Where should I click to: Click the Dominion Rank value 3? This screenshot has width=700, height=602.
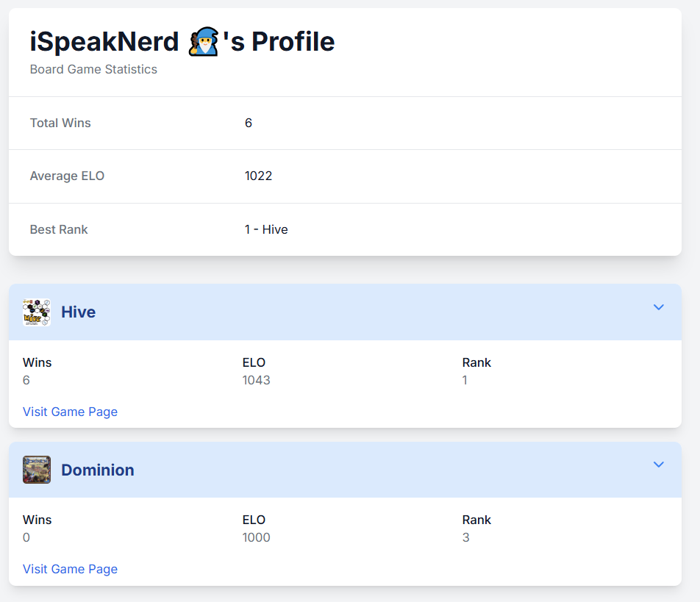465,537
